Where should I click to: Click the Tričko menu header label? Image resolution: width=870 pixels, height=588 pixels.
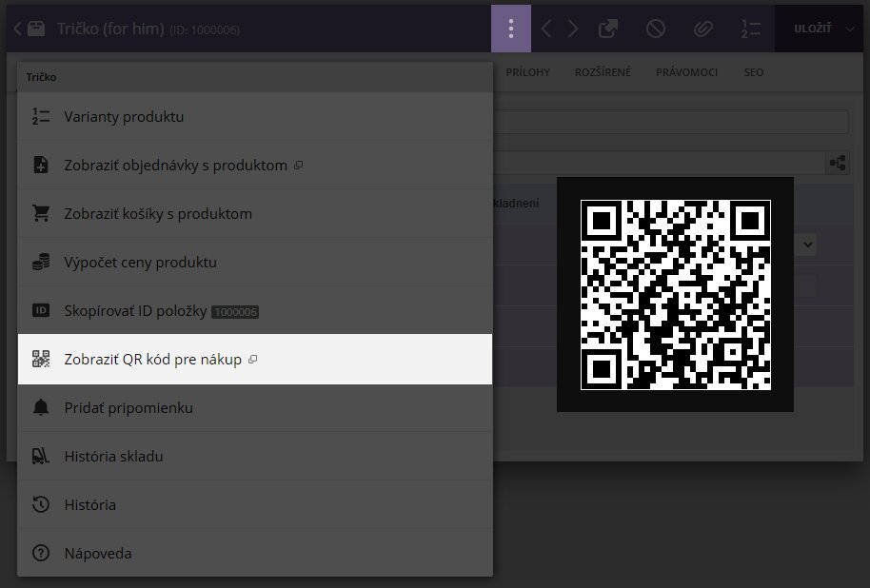tap(41, 77)
